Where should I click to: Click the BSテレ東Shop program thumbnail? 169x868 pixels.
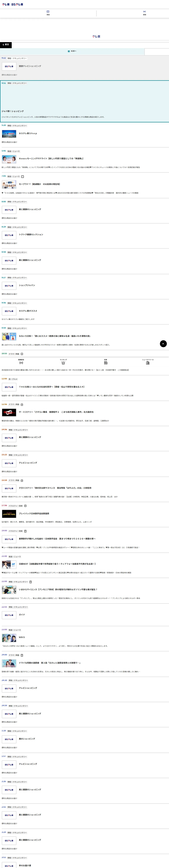(9, 134)
